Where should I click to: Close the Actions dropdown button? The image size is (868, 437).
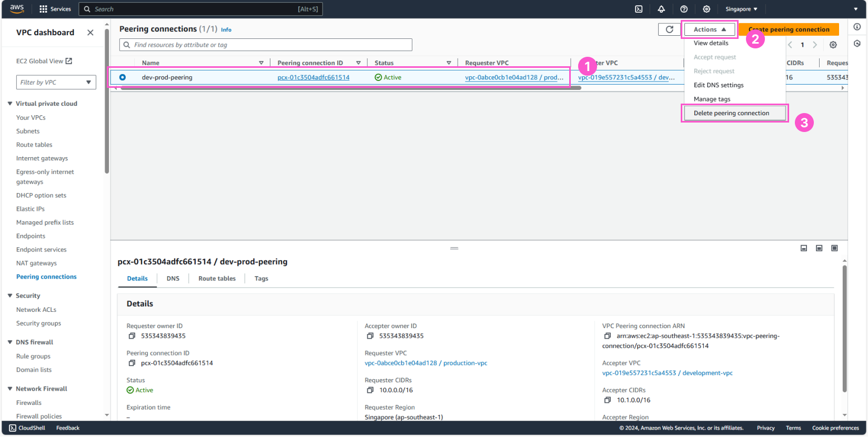710,29
